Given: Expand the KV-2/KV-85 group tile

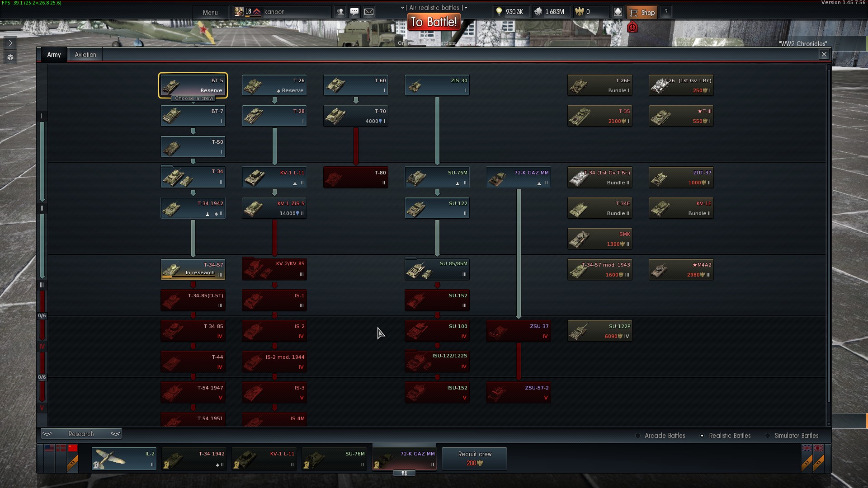Looking at the screenshot, I should click(x=274, y=270).
